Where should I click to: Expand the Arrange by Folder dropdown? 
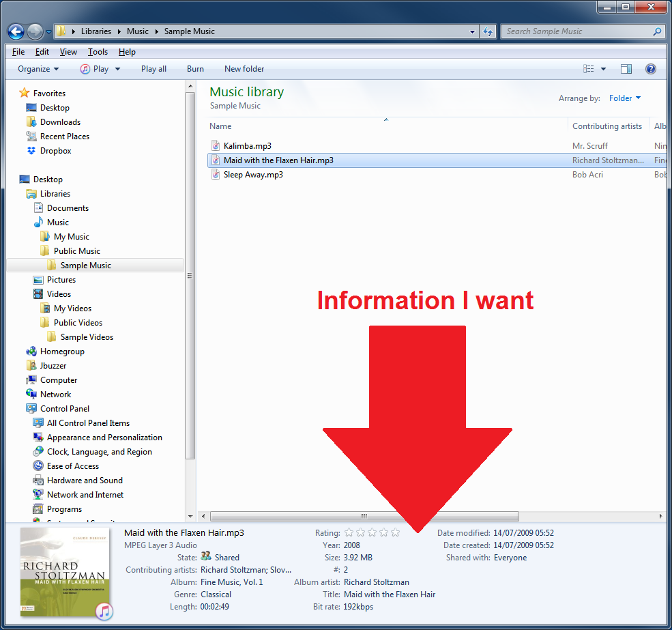[624, 98]
